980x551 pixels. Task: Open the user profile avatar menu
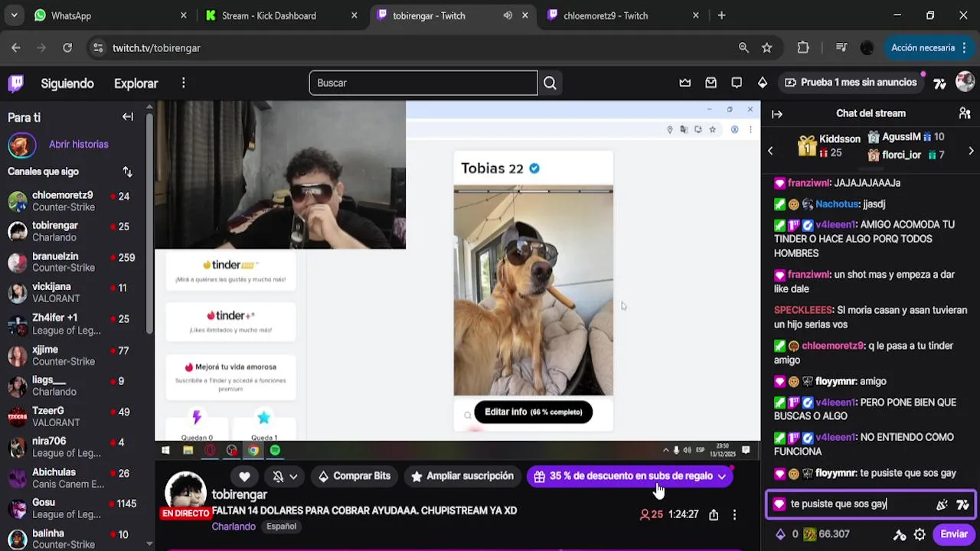pos(965,82)
